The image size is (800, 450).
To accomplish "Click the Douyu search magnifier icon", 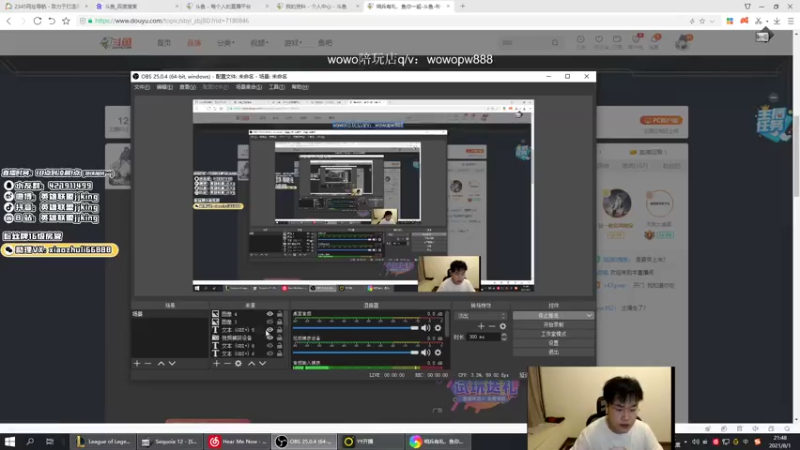I will click(x=555, y=43).
